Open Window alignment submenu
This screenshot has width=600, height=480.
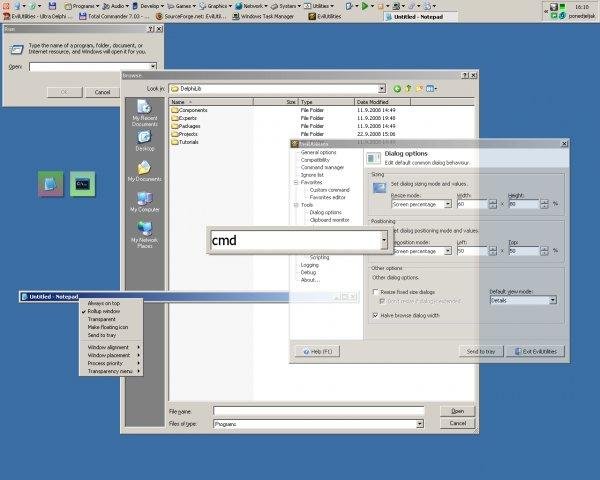pyautogui.click(x=111, y=347)
